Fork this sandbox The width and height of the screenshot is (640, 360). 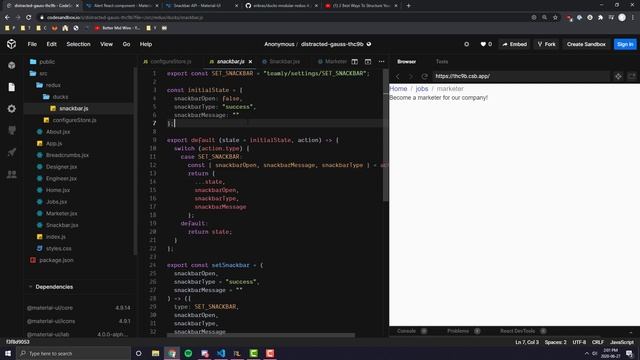[547, 44]
